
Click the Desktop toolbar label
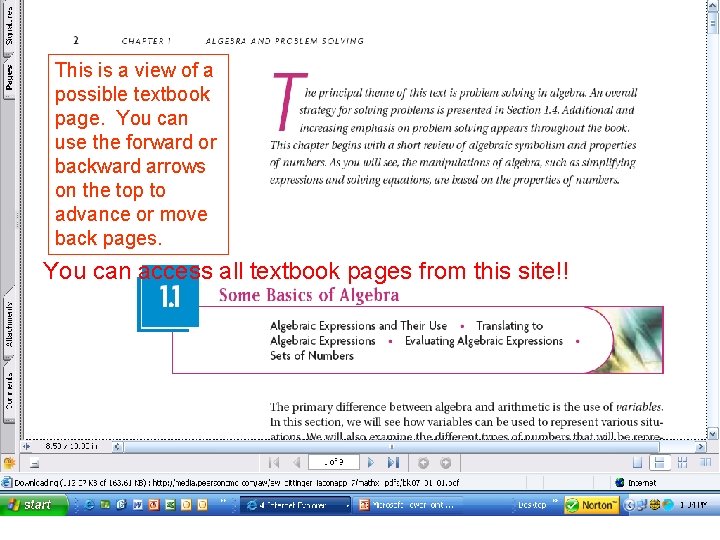click(532, 505)
